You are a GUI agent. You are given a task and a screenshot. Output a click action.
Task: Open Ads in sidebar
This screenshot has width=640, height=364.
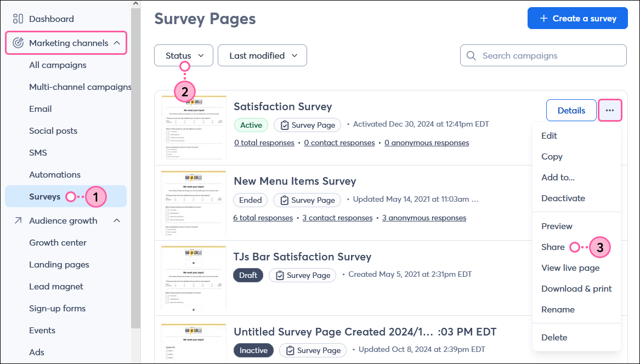tap(36, 352)
